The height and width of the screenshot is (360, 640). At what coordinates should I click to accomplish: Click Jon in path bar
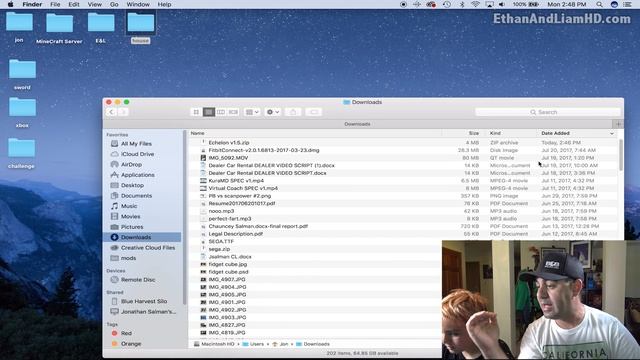pos(280,344)
